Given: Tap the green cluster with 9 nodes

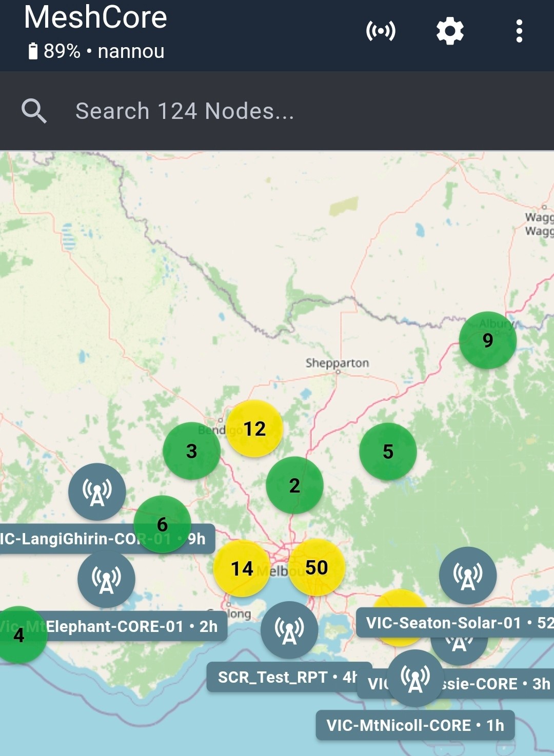Looking at the screenshot, I should 487,340.
